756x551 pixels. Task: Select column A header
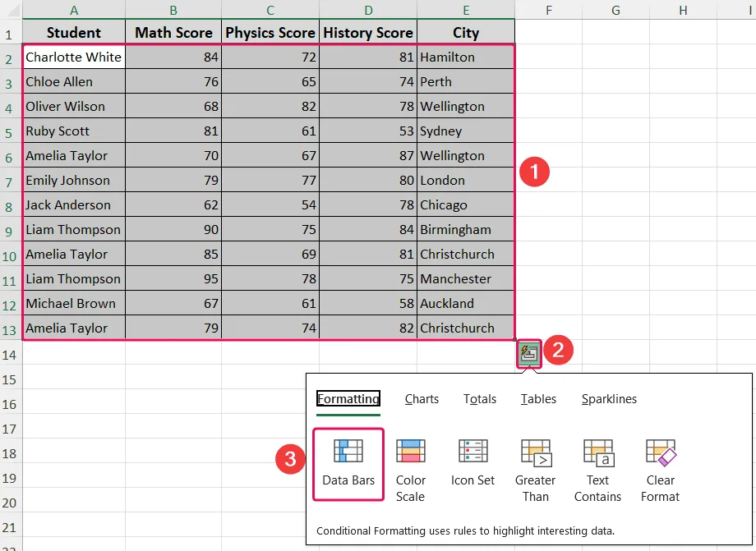pyautogui.click(x=74, y=10)
